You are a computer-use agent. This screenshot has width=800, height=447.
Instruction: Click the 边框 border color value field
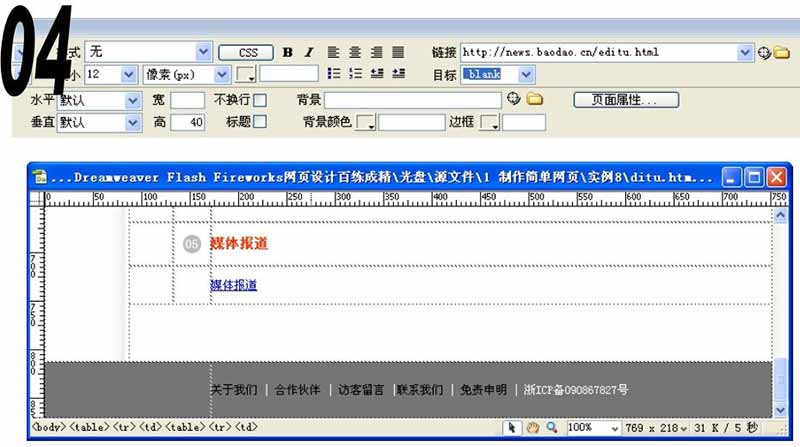(524, 122)
